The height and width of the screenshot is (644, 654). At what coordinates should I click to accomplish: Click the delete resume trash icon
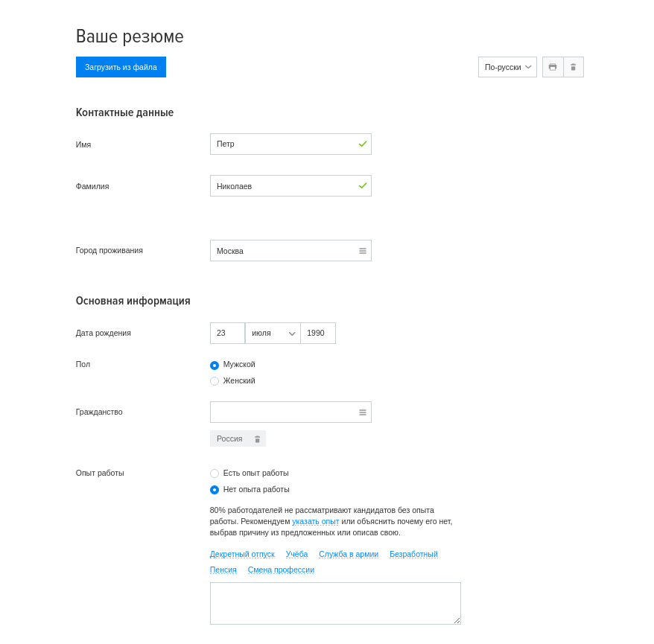[573, 67]
